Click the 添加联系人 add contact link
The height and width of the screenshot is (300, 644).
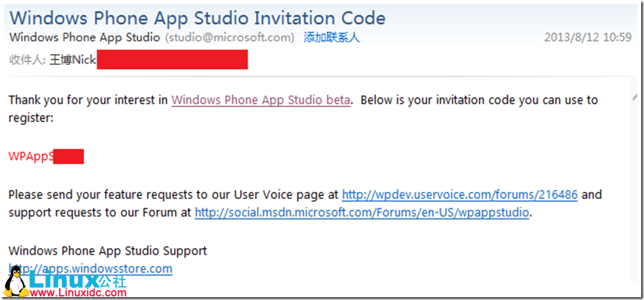click(331, 37)
